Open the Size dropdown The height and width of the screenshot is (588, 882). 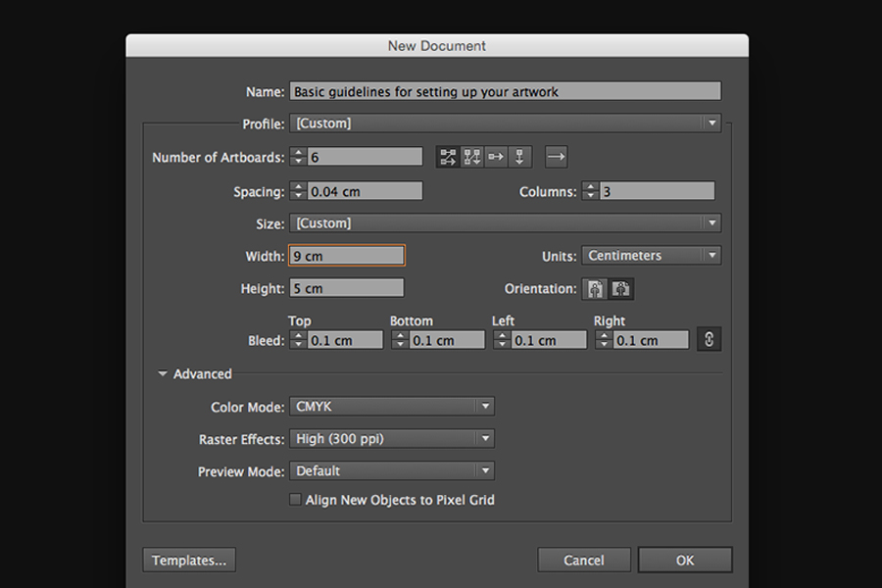coord(505,222)
